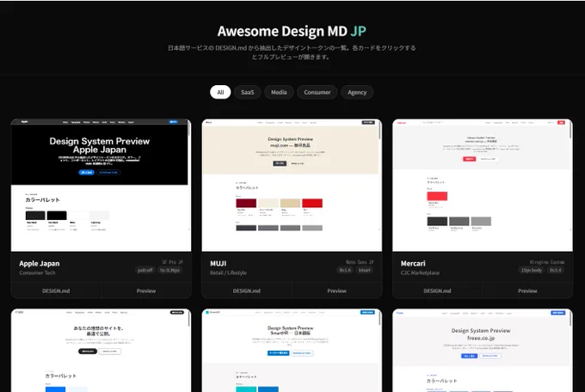Filter cards by Media category

pos(279,92)
